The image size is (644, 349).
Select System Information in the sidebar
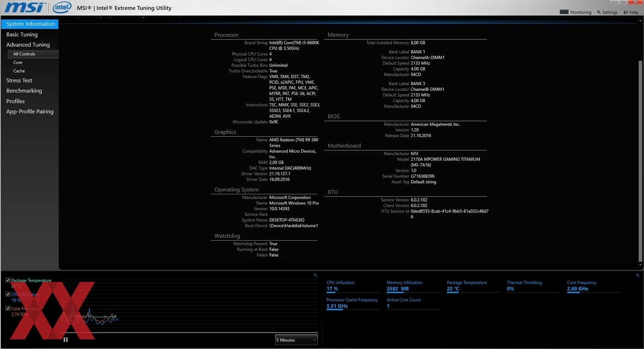tap(29, 24)
